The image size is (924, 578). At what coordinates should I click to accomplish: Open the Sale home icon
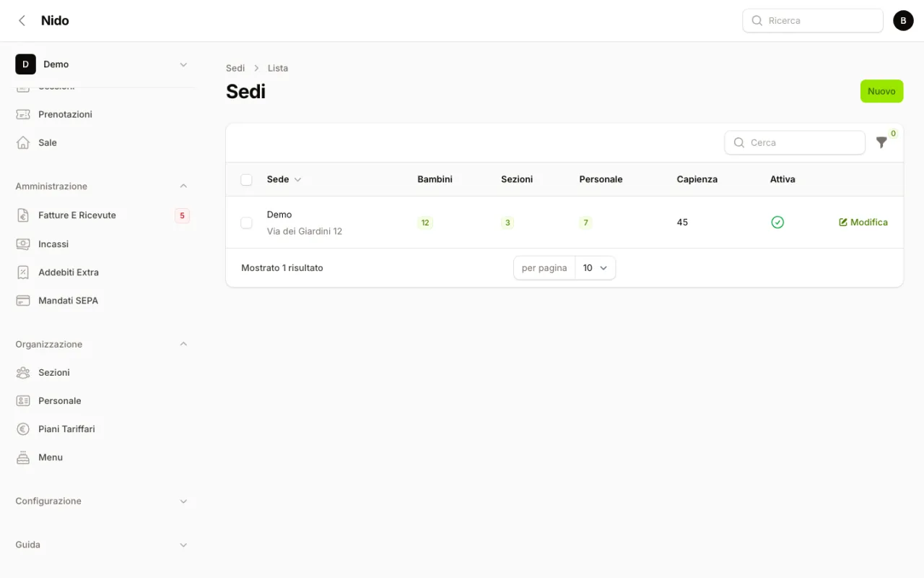[x=23, y=143]
